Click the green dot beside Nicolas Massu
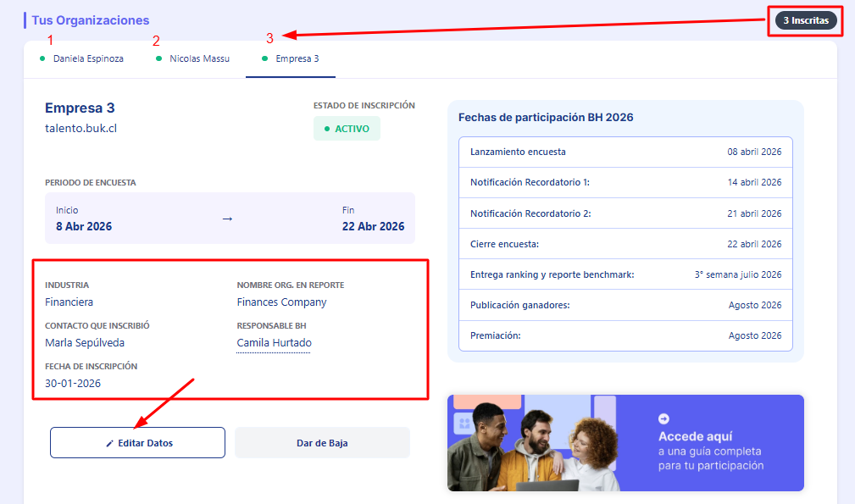The height and width of the screenshot is (504, 855). click(x=159, y=58)
